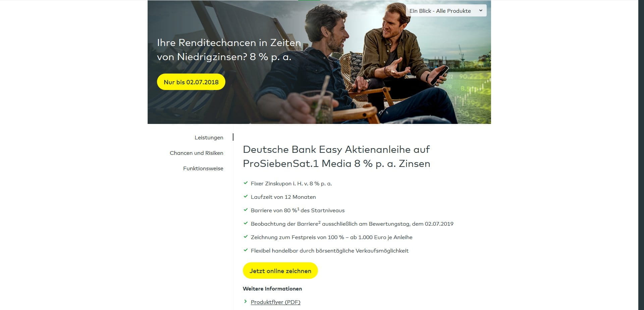Click the checkmark next to Beobachtung der Barriere
Viewport: 644px width, 310px height.
pos(246,223)
